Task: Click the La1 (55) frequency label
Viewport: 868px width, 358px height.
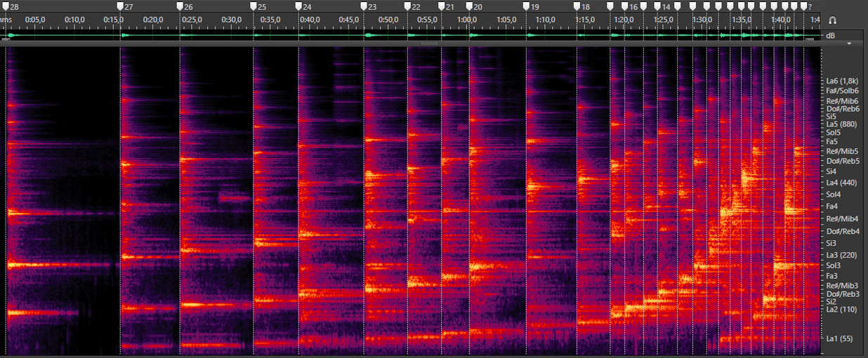Action: click(x=839, y=339)
